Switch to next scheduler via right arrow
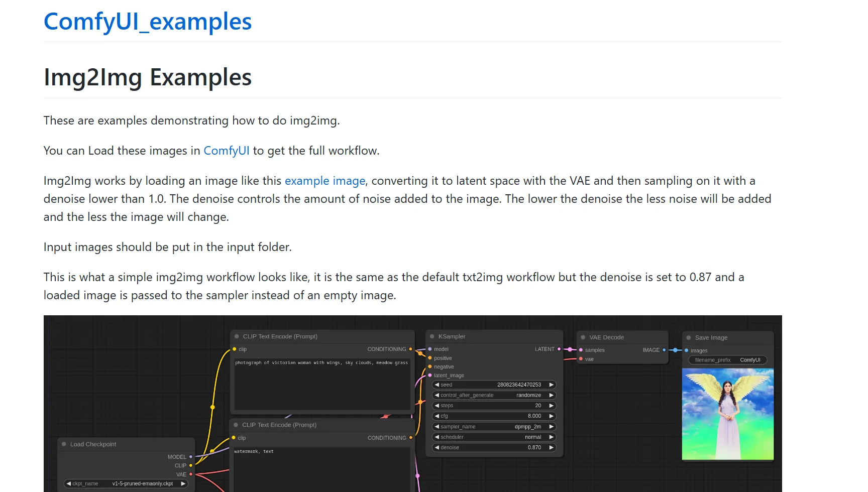 (x=551, y=437)
